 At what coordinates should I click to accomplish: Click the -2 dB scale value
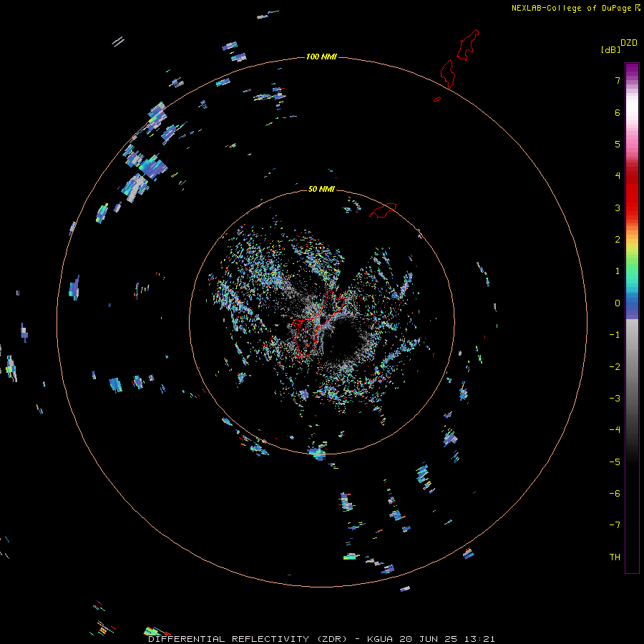coord(615,367)
